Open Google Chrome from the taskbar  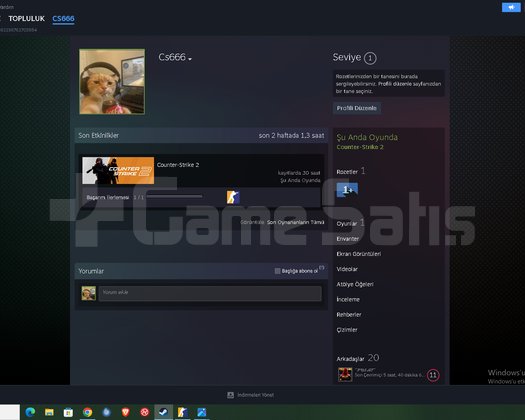click(x=87, y=412)
